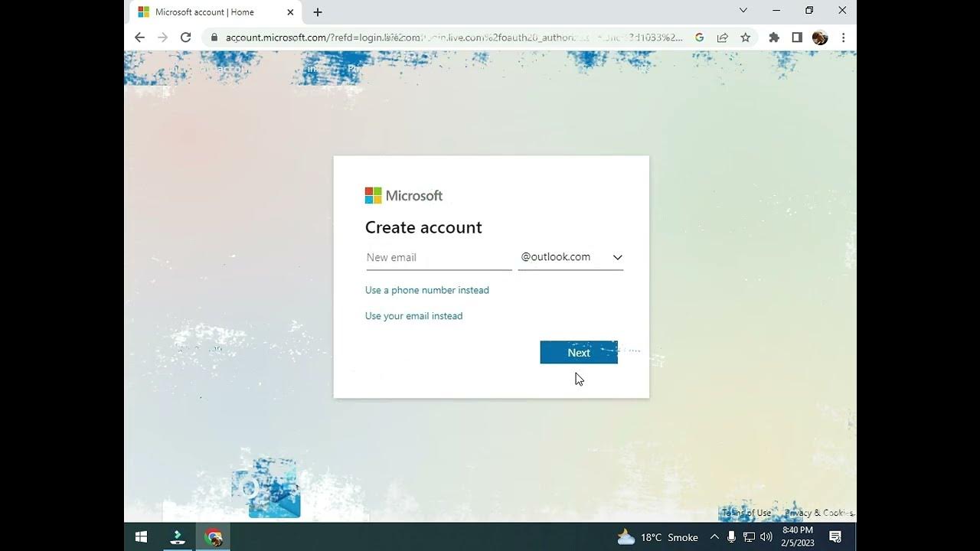Show hidden system tray icons
Screen dimensions: 980x551
(x=714, y=537)
